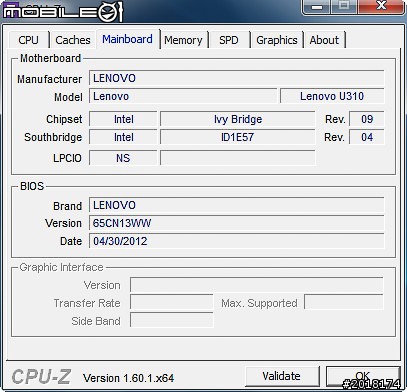Click the southbridge revision 04 value
407x392 pixels.
(367, 137)
